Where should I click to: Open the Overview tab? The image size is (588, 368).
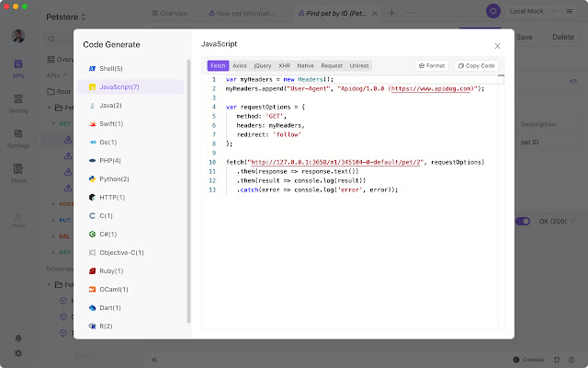(x=170, y=13)
